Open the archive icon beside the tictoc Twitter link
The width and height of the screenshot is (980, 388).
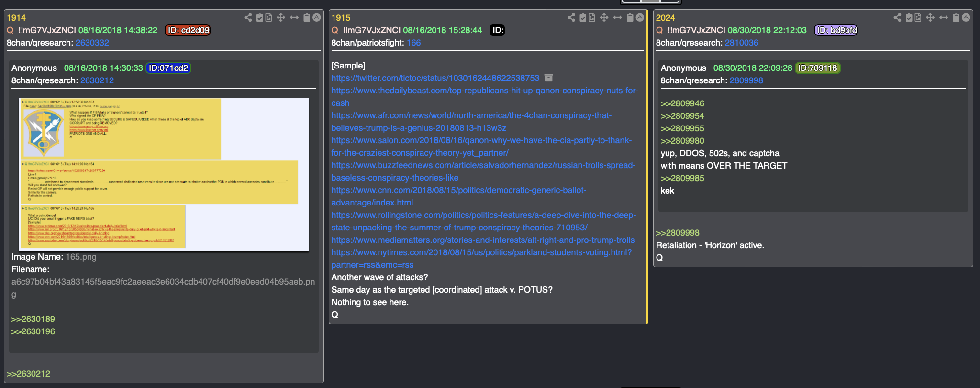click(x=549, y=78)
